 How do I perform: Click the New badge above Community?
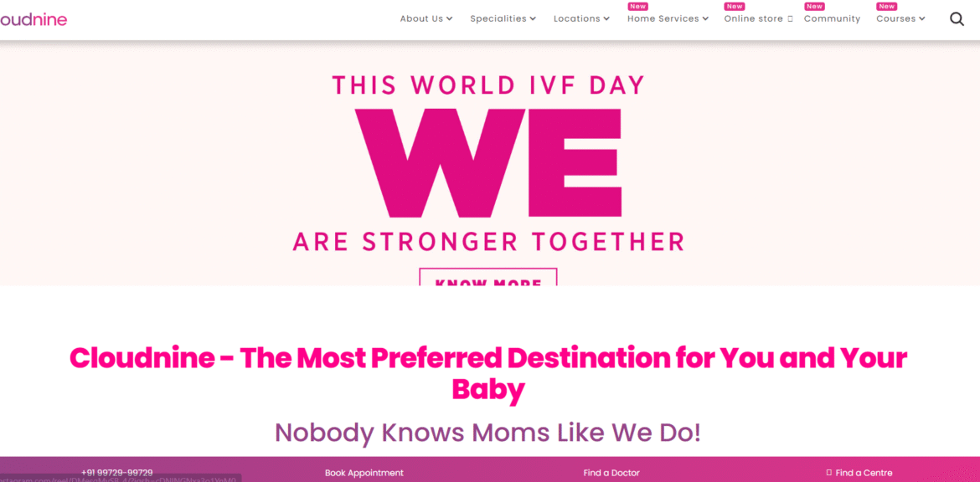(814, 7)
